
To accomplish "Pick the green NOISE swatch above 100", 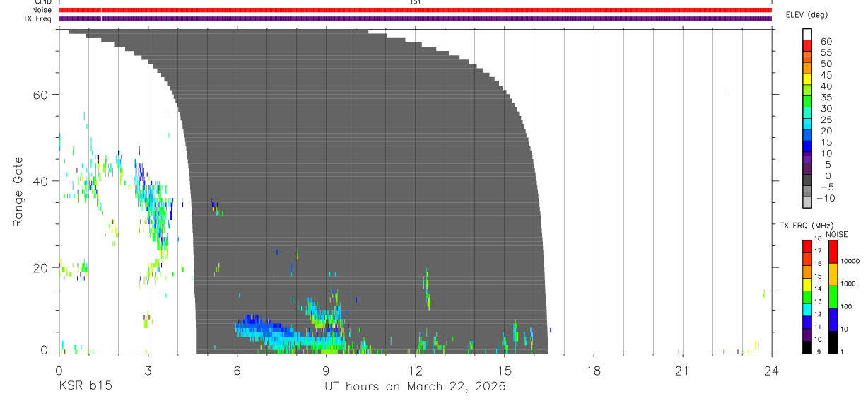I will (x=833, y=297).
